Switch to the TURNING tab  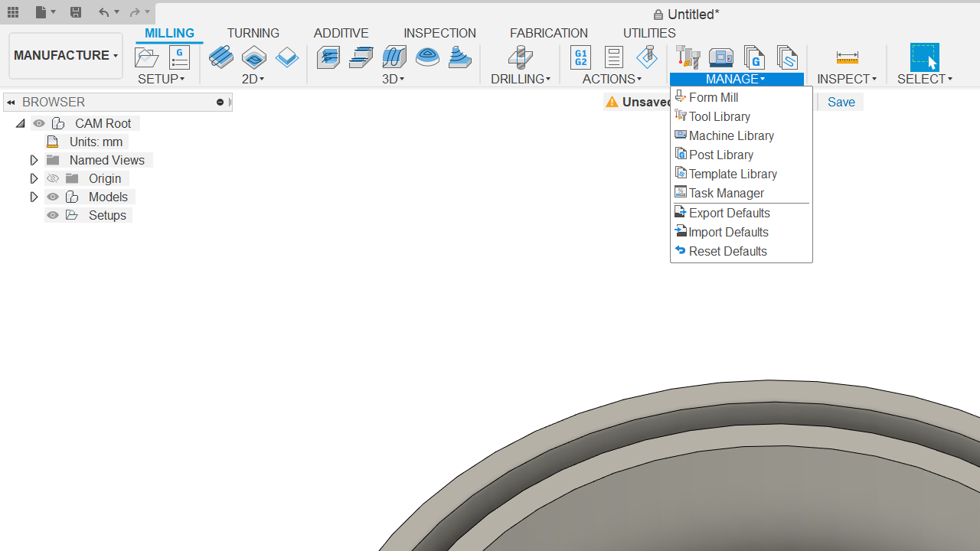(x=253, y=33)
